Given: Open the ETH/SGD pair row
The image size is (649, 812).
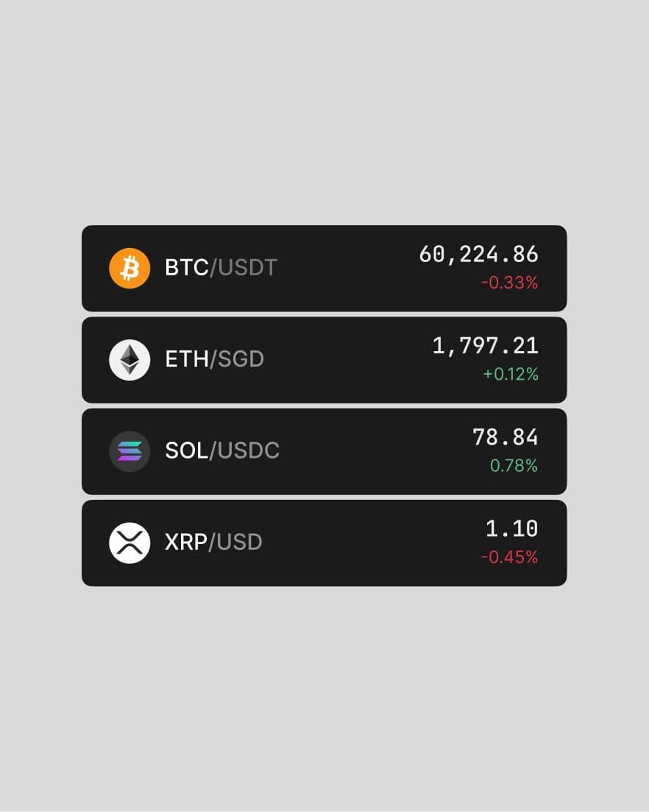Looking at the screenshot, I should (324, 360).
